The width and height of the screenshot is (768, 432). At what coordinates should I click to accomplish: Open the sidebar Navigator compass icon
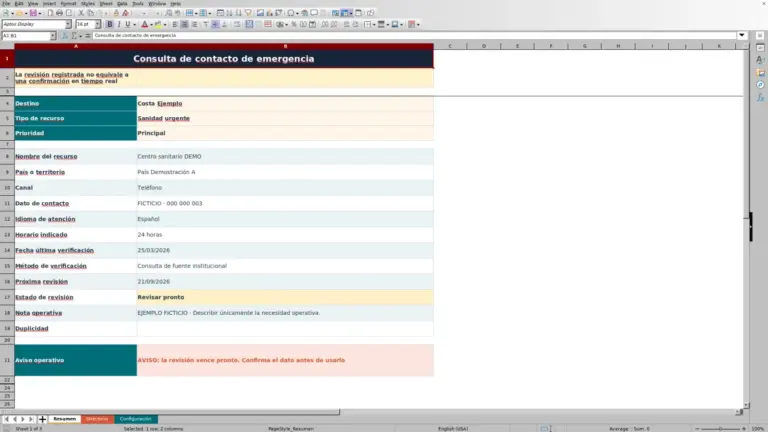point(760,85)
